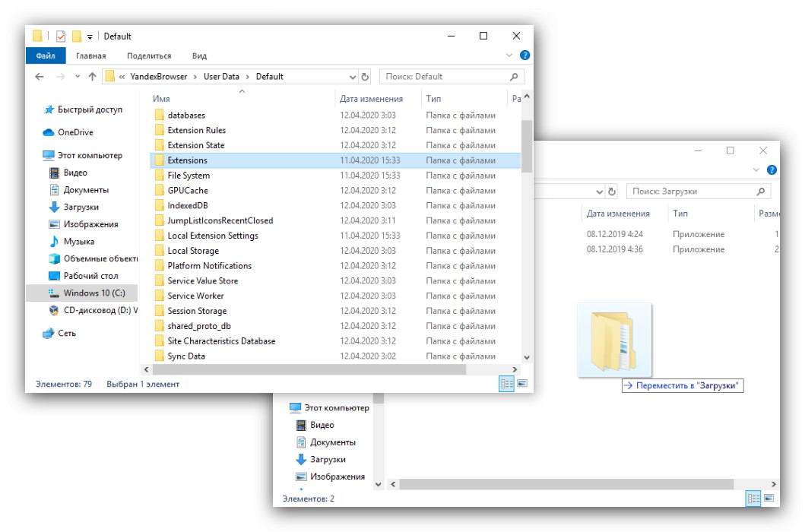
Task: Click Default window vertical scrollbar down arrow
Action: pyautogui.click(x=527, y=357)
